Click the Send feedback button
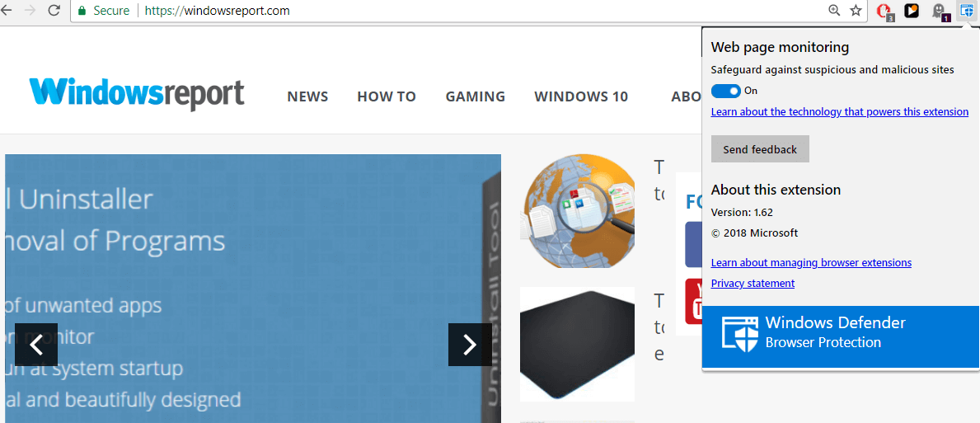The height and width of the screenshot is (423, 980). [x=760, y=149]
